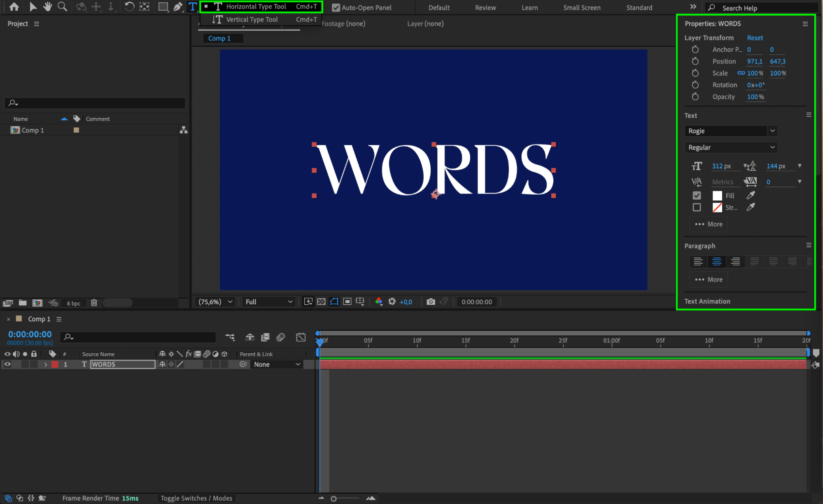Select the Hand tool

47,7
